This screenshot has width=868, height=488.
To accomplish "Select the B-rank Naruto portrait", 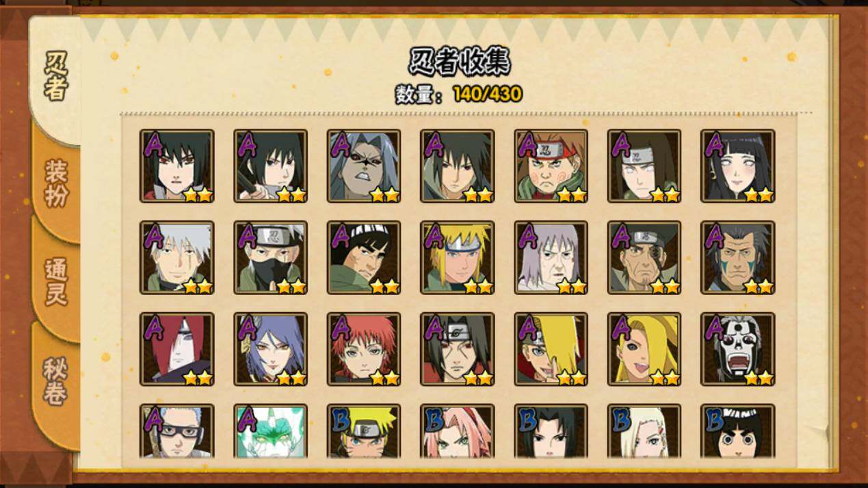I will point(364,431).
